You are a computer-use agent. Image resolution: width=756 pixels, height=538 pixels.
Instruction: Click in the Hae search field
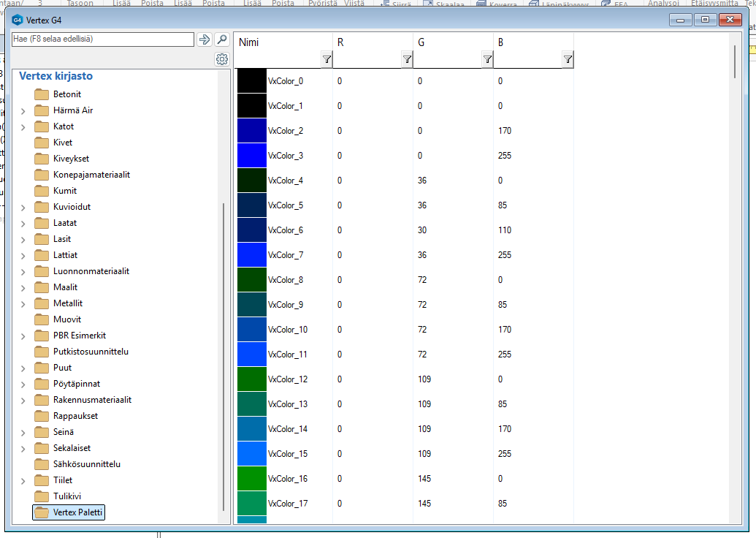[x=102, y=39]
